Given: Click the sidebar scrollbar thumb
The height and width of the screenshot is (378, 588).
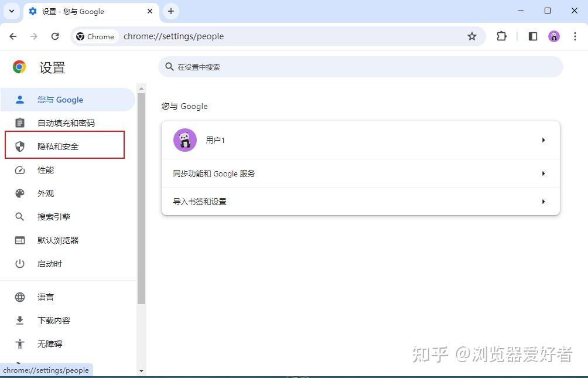Looking at the screenshot, I should tap(141, 199).
